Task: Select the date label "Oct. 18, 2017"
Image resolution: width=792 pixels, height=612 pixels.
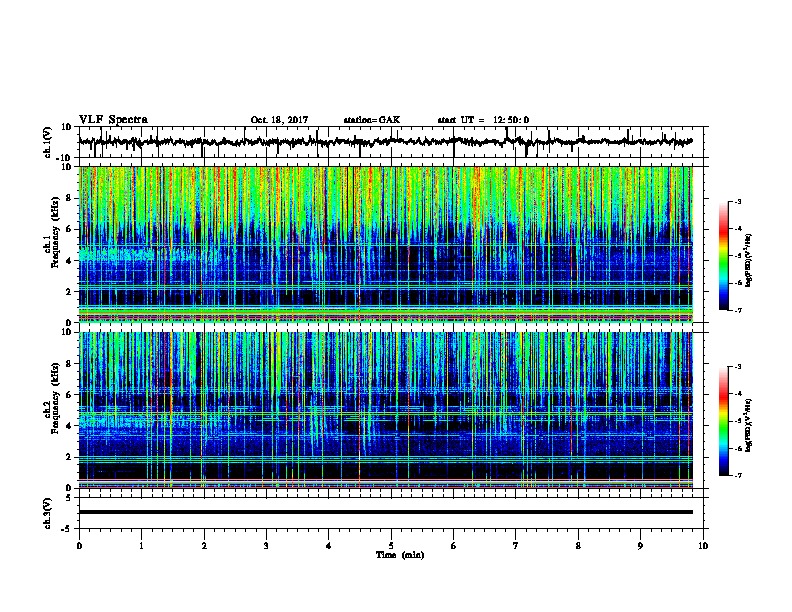Action: (279, 120)
